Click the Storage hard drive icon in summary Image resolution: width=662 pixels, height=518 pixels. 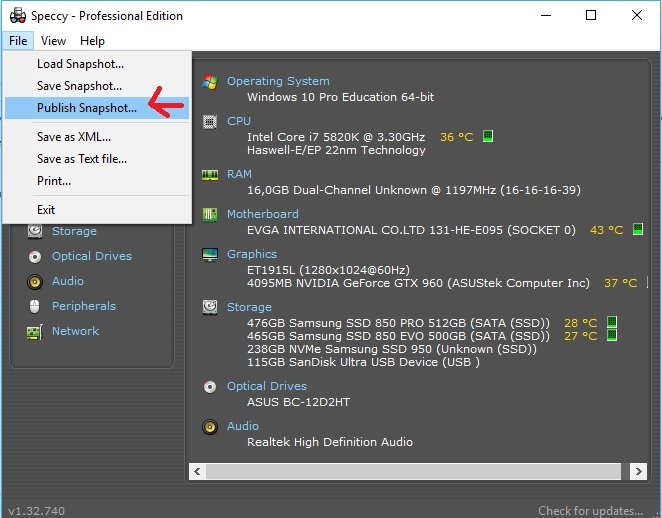210,307
